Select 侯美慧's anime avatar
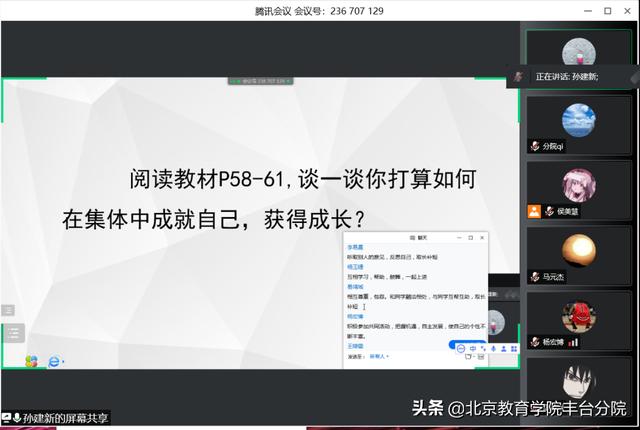Screen dimensions: 640x430 pos(578,185)
